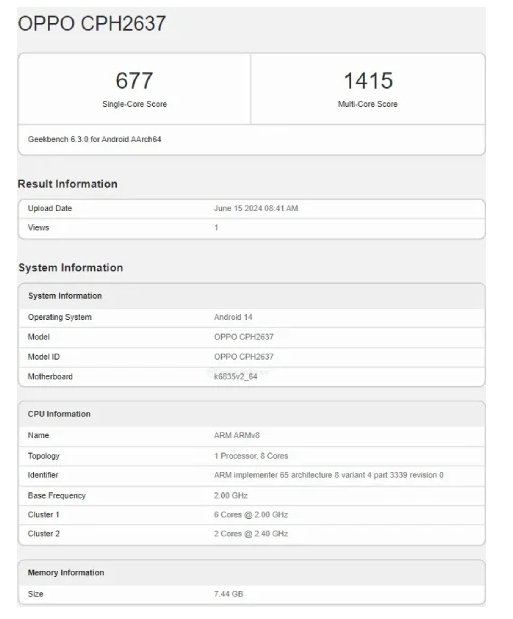Select the 1415 multi-core score value
Screen dimensions: 513x619
(368, 81)
